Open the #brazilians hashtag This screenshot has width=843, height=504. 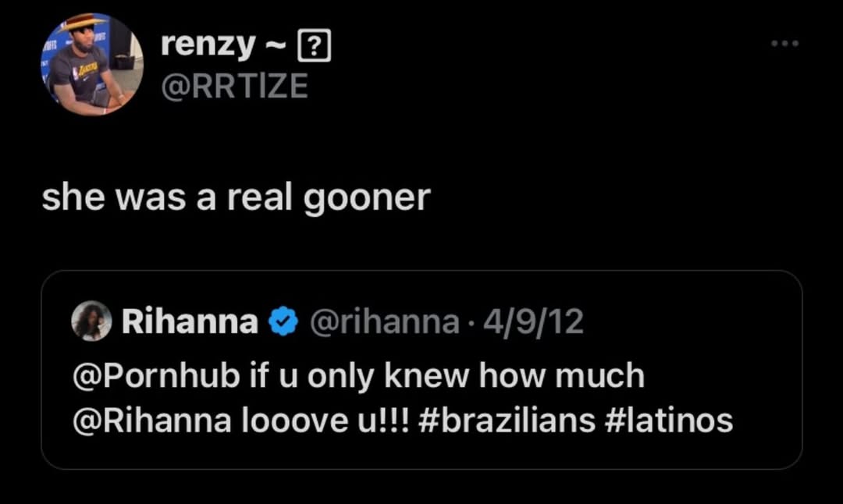[x=507, y=421]
